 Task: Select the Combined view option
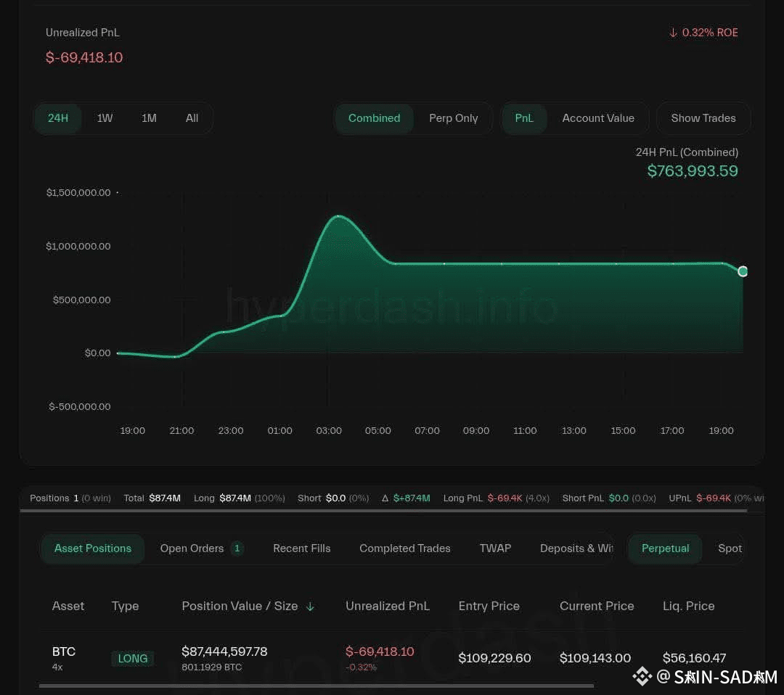pyautogui.click(x=374, y=118)
